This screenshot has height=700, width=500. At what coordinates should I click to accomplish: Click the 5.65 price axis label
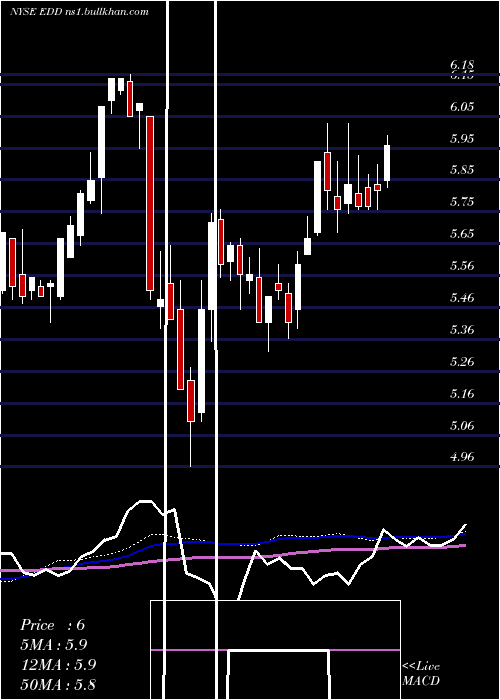[462, 234]
